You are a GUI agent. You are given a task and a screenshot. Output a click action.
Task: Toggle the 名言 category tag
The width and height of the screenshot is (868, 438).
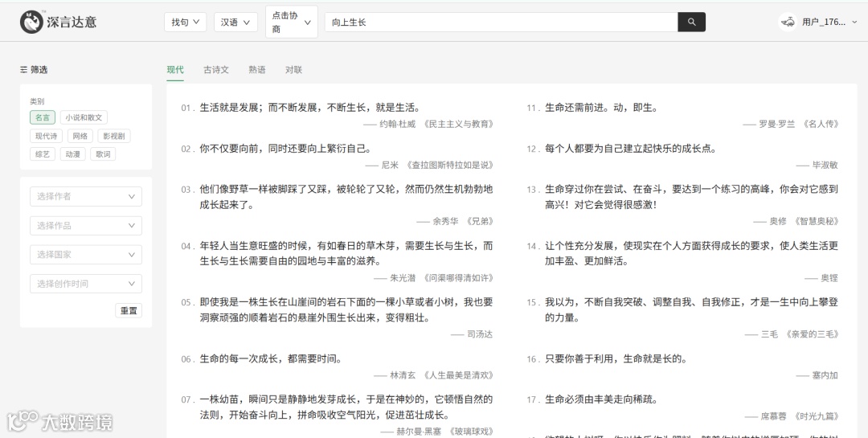coord(43,117)
